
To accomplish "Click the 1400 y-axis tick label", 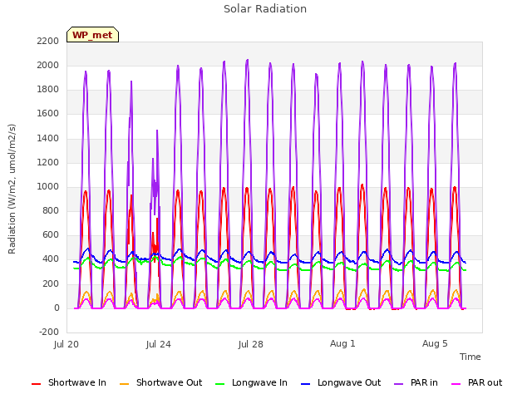I will click(x=48, y=138).
